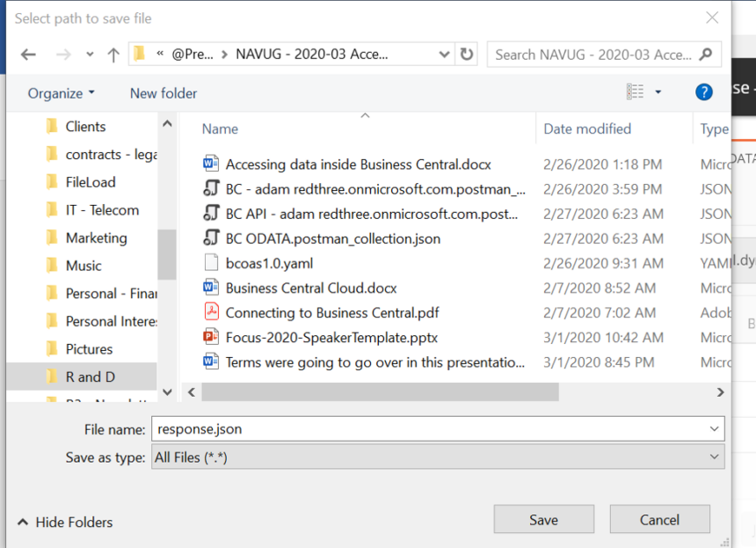The height and width of the screenshot is (548, 756).
Task: Click the folder tree scroll up arrow
Action: pos(167,123)
